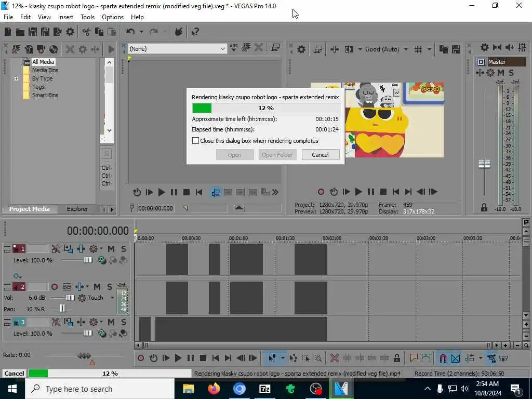Select the Smart Bins folder
Viewport: 532px width, 399px height.
click(x=45, y=96)
